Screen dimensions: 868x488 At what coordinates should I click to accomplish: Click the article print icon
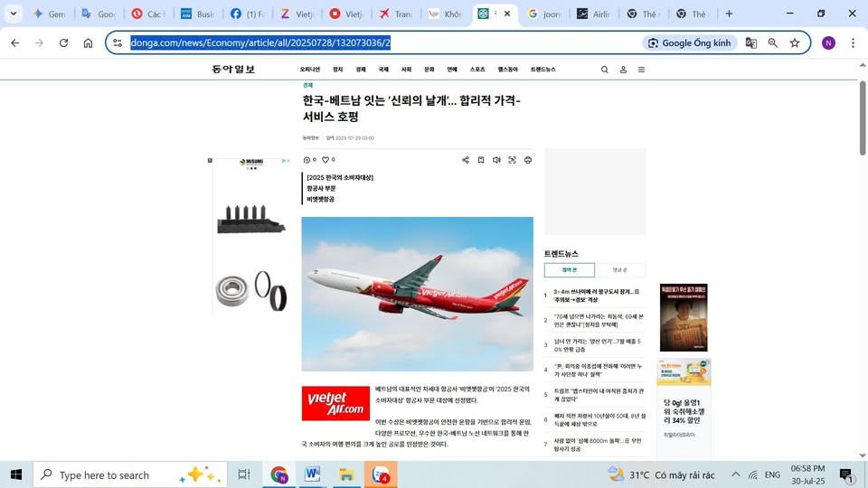tap(527, 160)
